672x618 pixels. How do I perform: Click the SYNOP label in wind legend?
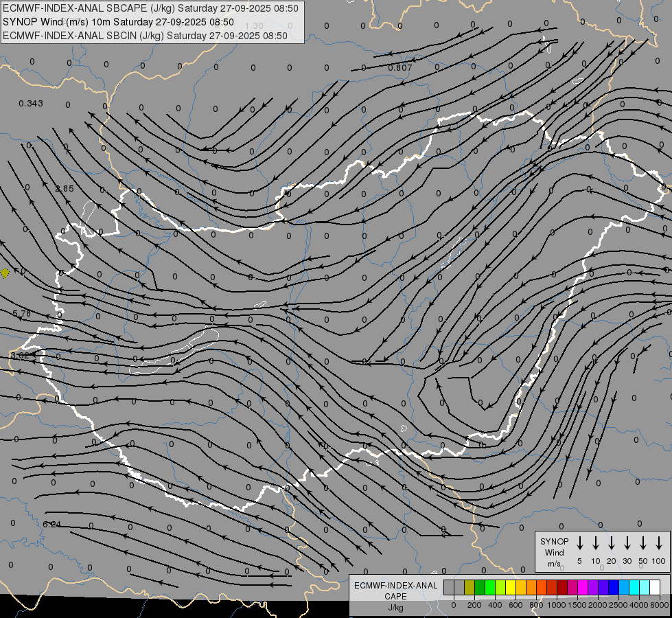[554, 541]
